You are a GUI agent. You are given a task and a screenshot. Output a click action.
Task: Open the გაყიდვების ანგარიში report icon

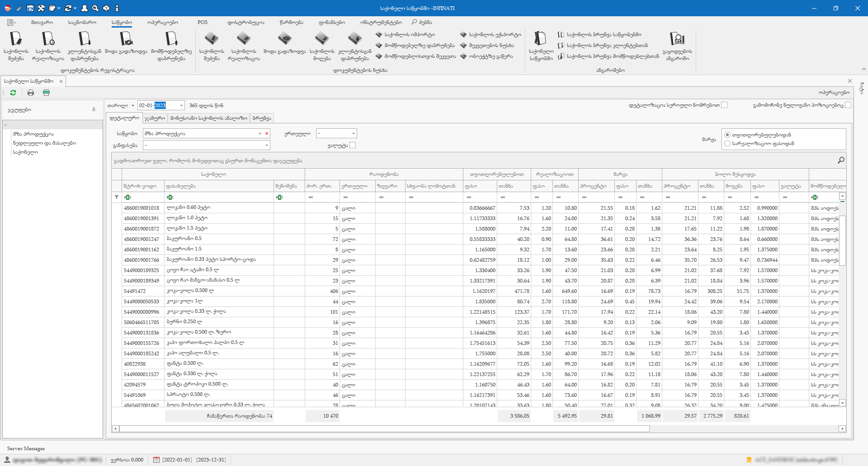click(677, 46)
